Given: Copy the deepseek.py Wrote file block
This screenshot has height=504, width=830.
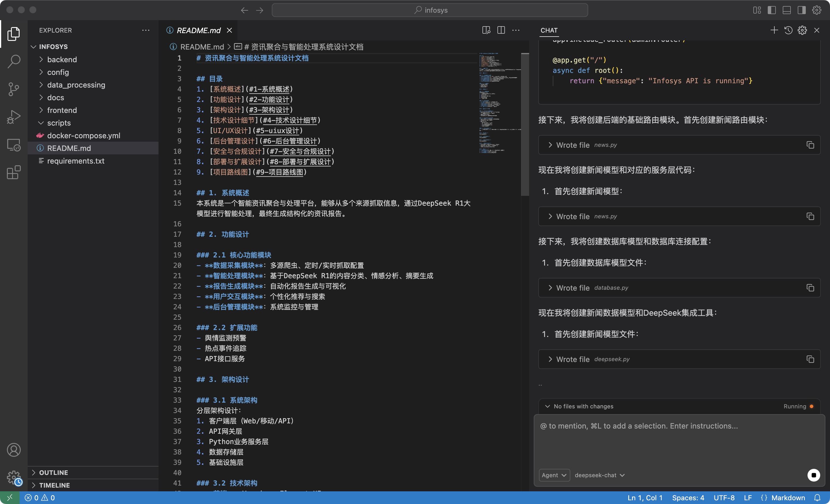Looking at the screenshot, I should point(810,359).
